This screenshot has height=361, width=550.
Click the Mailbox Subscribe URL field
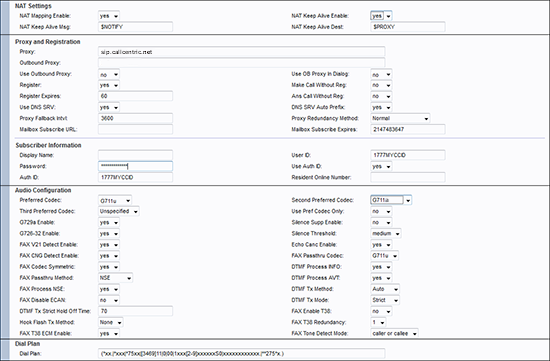click(x=135, y=129)
